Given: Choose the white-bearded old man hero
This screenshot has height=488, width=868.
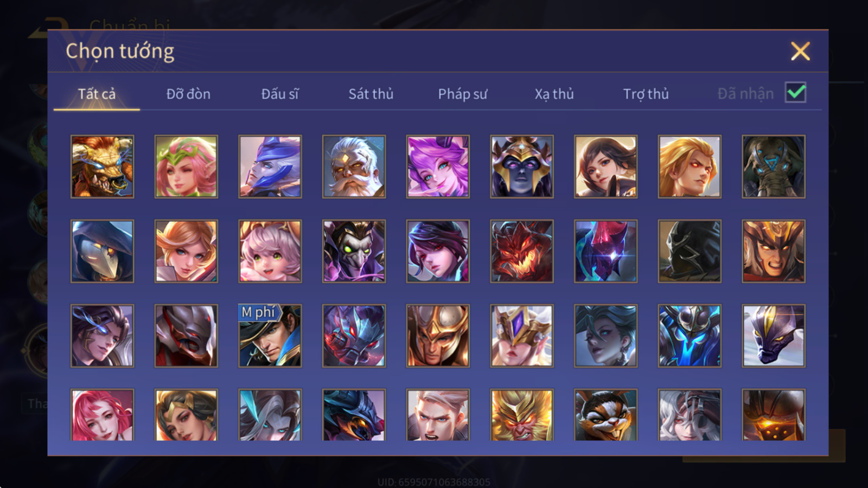Looking at the screenshot, I should (354, 166).
